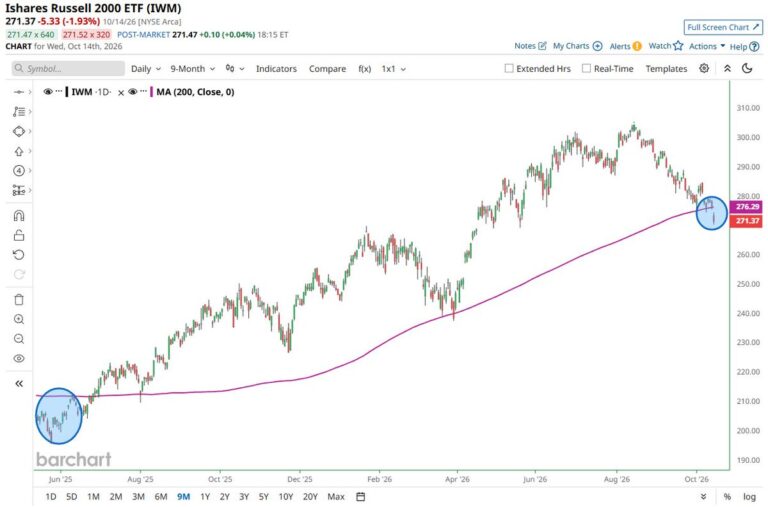This screenshot has width=768, height=507.
Task: Collapse the drawing toolbar with double chevron
Action: coord(19,384)
